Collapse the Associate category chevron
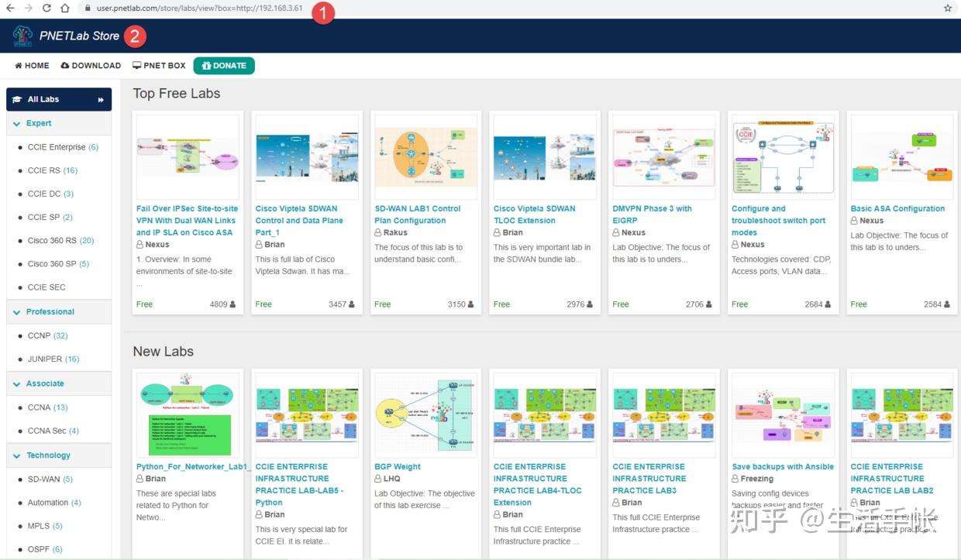Viewport: 961px width, 560px height. [17, 384]
